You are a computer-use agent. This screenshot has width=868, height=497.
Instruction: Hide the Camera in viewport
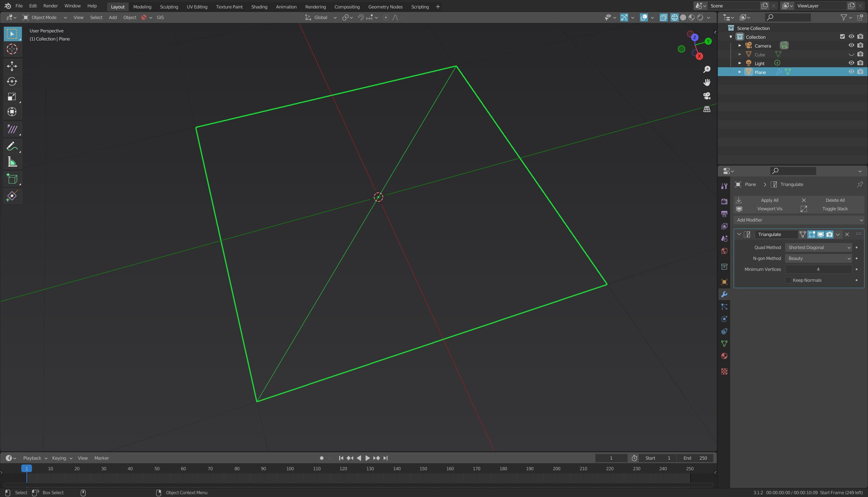click(851, 45)
